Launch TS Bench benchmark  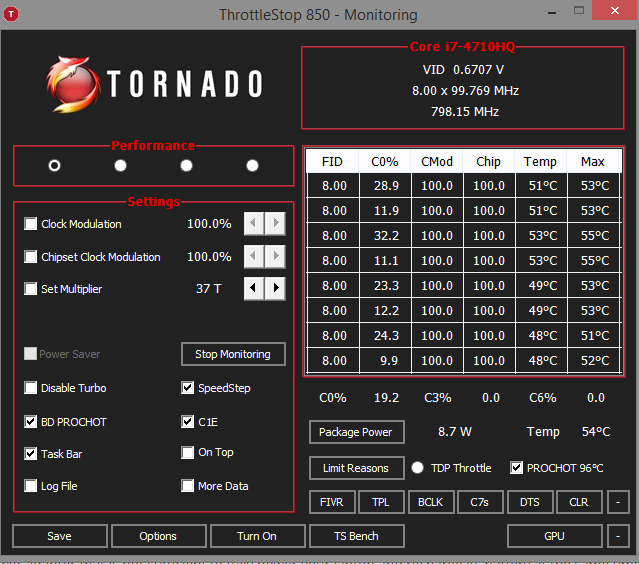[x=357, y=536]
